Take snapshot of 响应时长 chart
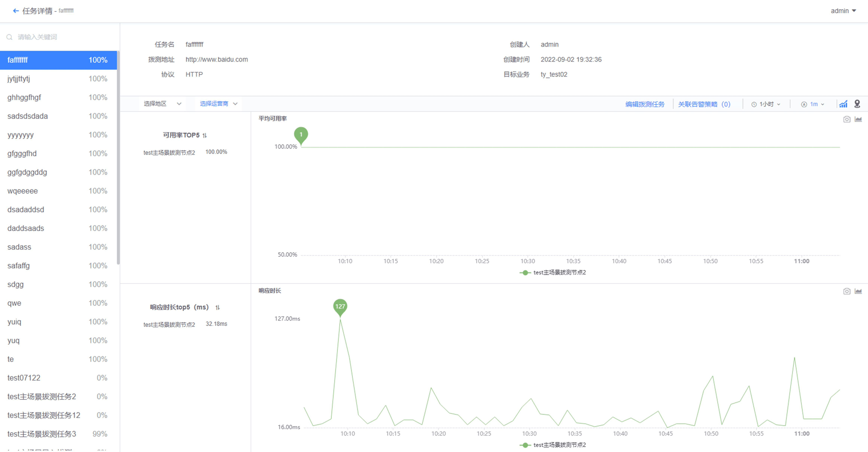The image size is (868, 452). point(847,291)
